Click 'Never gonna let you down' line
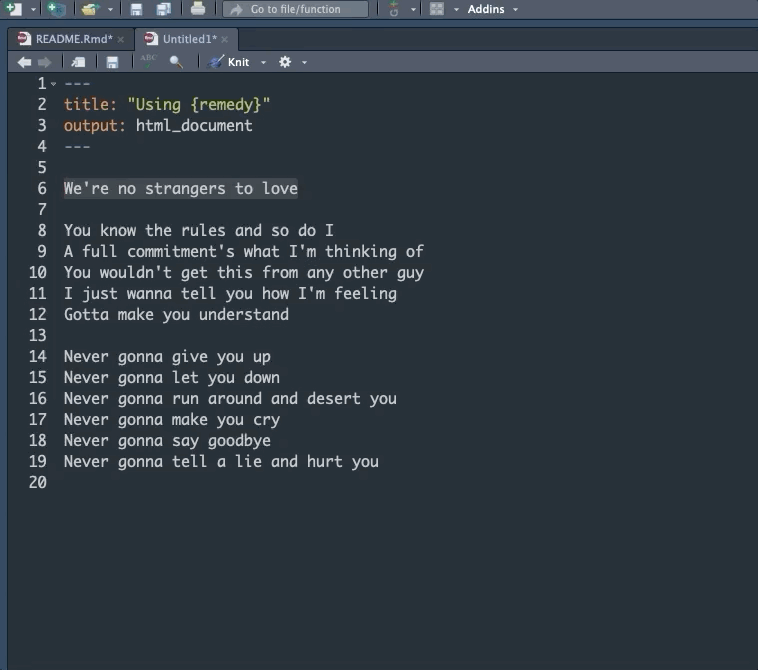 (x=172, y=378)
